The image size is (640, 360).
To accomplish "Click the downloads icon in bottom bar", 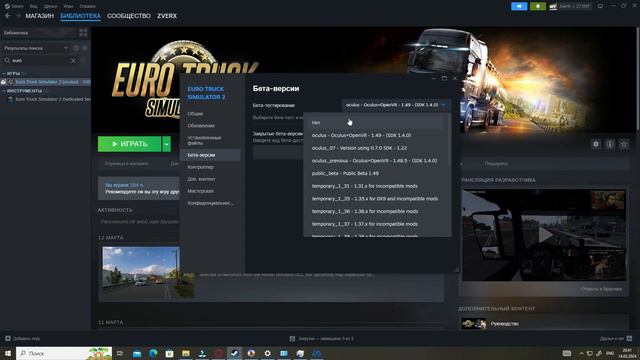I will click(292, 338).
